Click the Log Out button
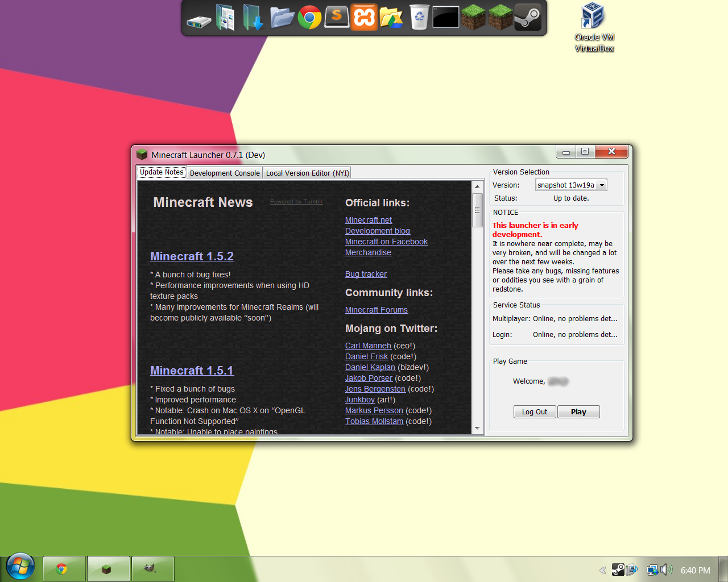Image resolution: width=728 pixels, height=582 pixels. [535, 412]
